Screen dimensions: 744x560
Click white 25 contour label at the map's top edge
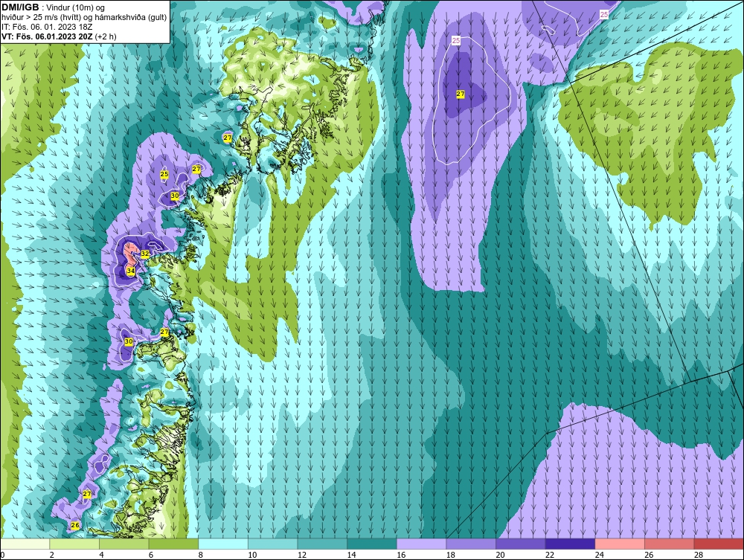[x=604, y=15]
